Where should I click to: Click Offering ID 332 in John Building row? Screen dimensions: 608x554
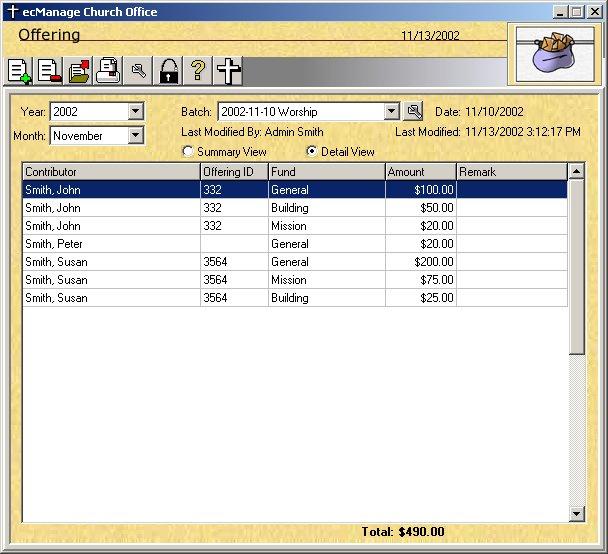tap(234, 208)
